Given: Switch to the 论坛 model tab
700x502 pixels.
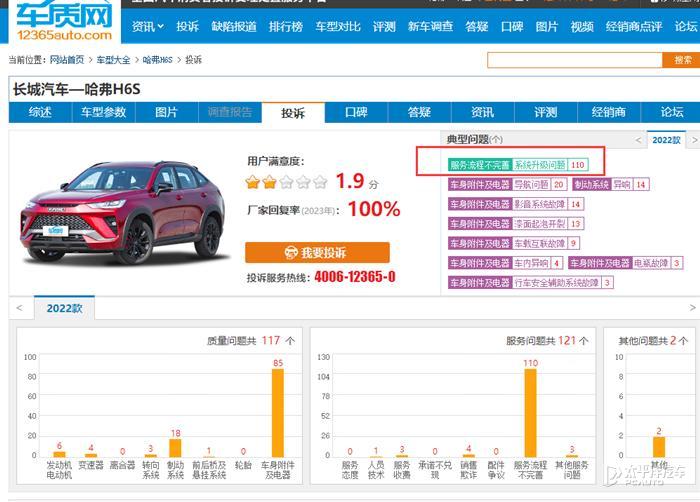Looking at the screenshot, I should pos(672,112).
